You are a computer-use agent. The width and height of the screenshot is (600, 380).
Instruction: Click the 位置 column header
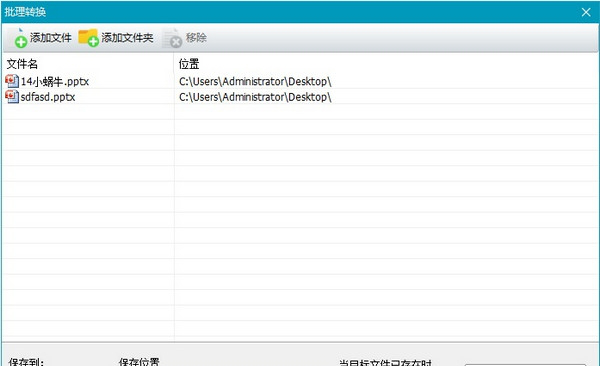[189, 64]
